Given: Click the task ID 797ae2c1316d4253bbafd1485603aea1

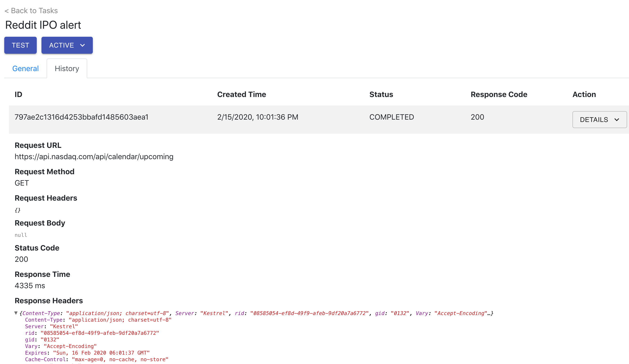Looking at the screenshot, I should coord(82,117).
